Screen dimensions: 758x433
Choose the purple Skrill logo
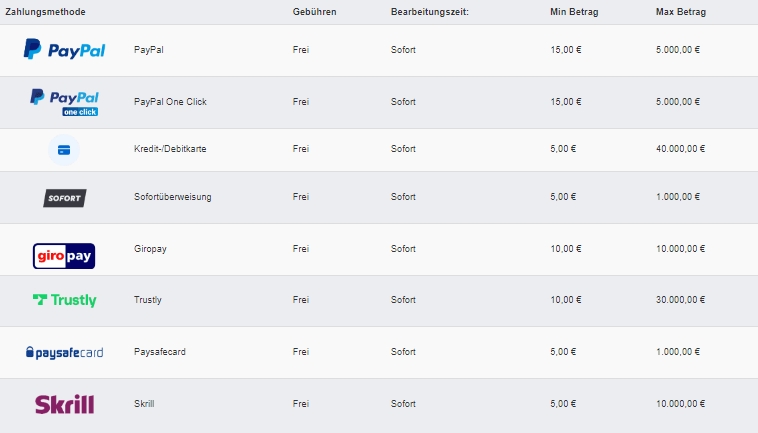[x=64, y=404]
